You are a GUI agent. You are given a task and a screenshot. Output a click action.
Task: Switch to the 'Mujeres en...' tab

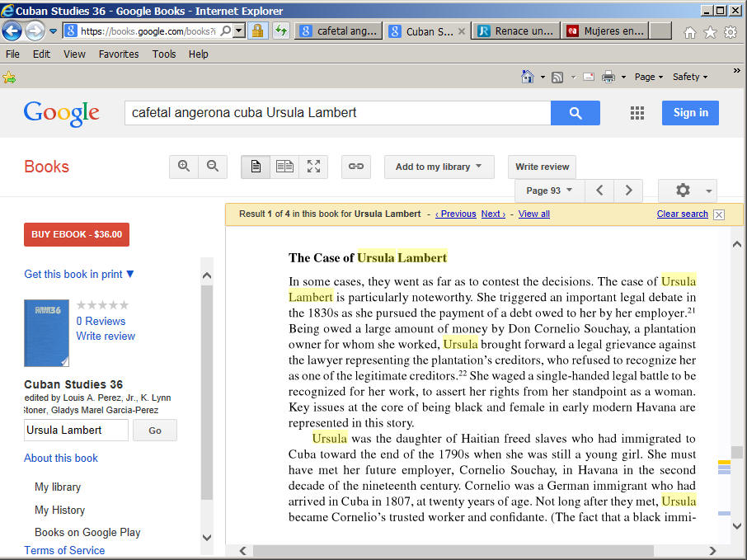[605, 31]
